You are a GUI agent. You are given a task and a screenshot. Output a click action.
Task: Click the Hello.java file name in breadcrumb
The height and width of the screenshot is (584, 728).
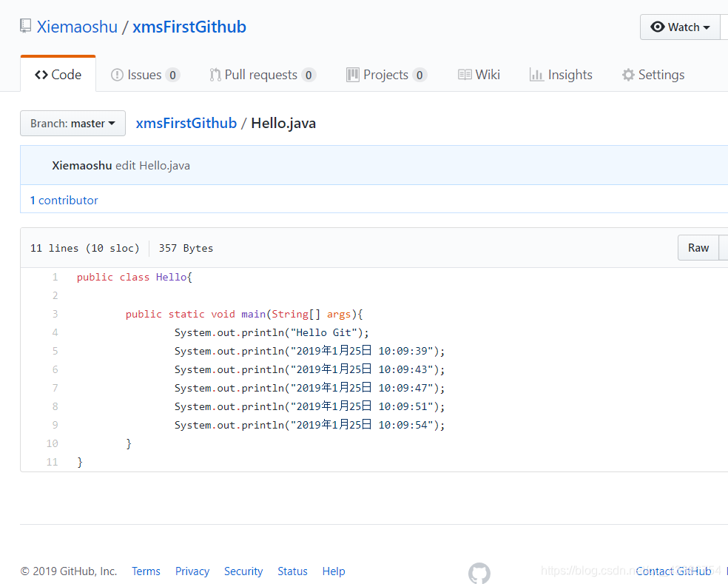pyautogui.click(x=283, y=123)
